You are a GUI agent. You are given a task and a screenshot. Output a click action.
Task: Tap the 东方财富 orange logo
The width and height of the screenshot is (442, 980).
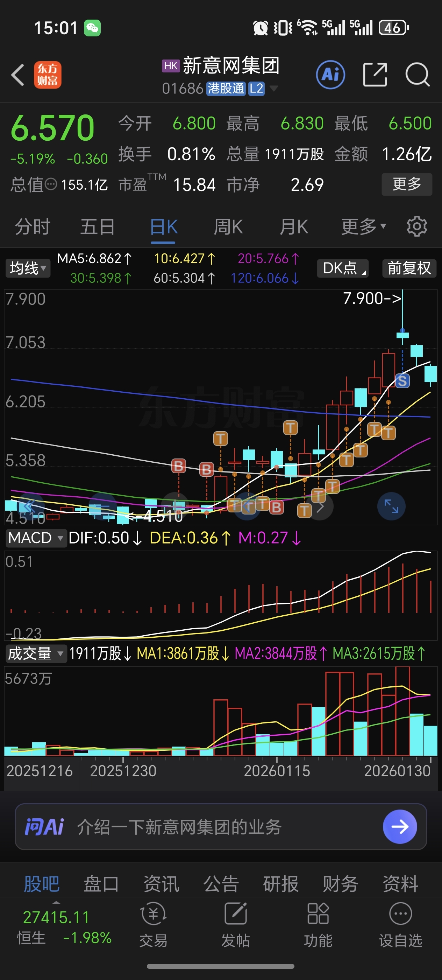[x=48, y=75]
